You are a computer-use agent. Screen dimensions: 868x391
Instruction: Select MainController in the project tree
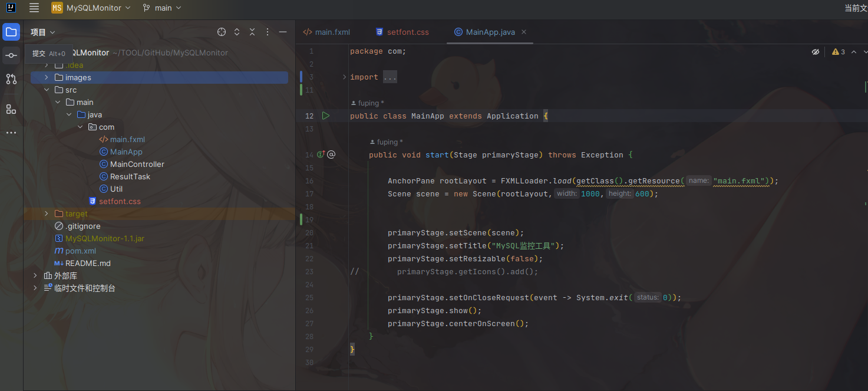[x=137, y=164]
